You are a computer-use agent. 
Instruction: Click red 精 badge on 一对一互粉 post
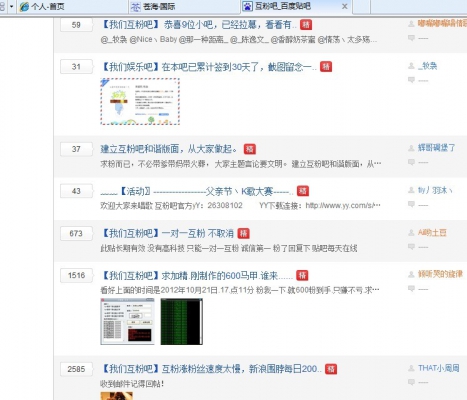(243, 233)
